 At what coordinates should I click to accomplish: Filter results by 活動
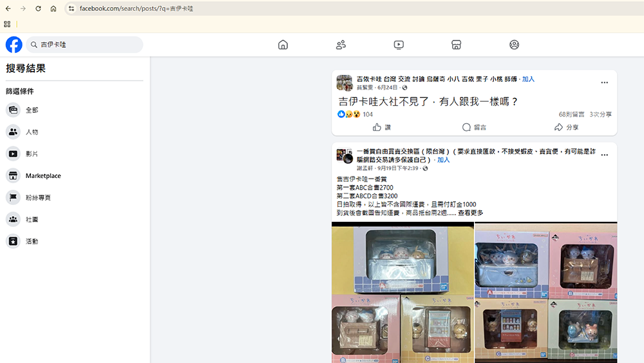tap(74, 241)
